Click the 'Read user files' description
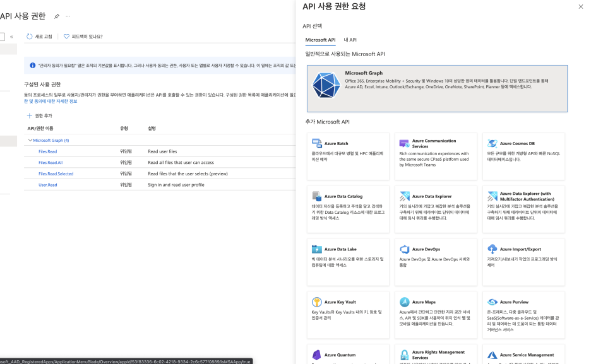591x364 pixels. pos(162,151)
